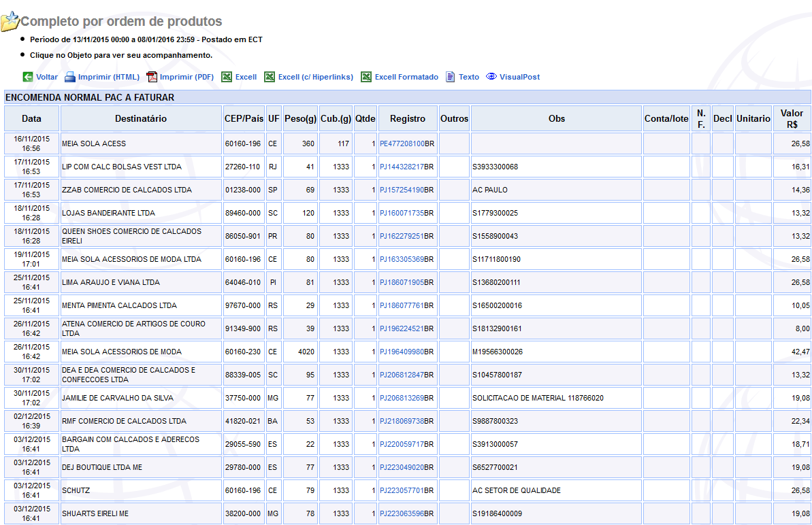812x525 pixels.
Task: Open tracking link PJ196409980
Action: 402,352
